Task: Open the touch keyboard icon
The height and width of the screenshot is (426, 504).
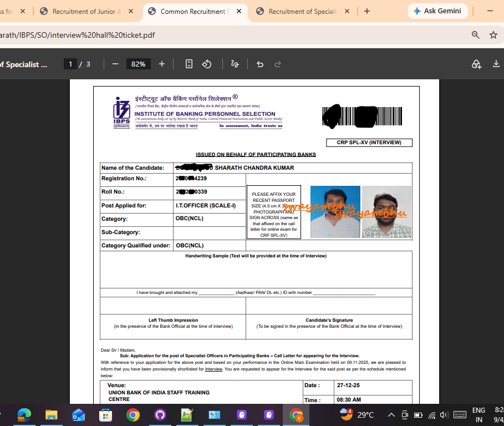Action: [x=460, y=415]
